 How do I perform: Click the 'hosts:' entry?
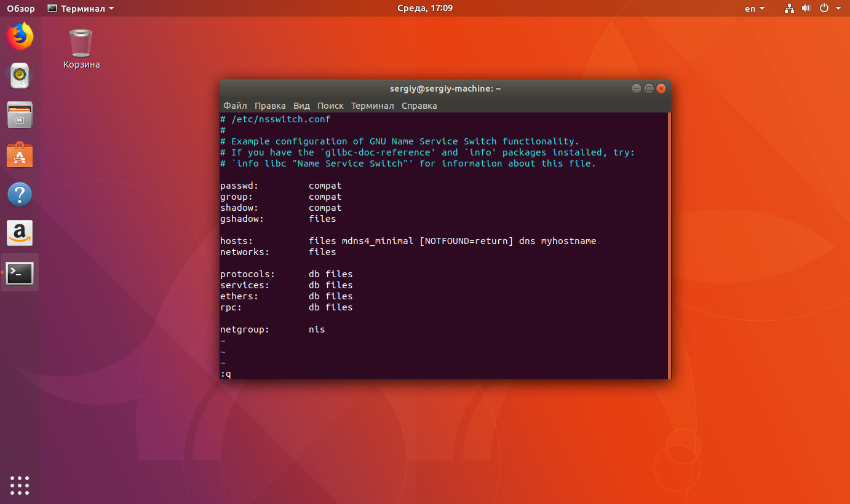pos(237,241)
